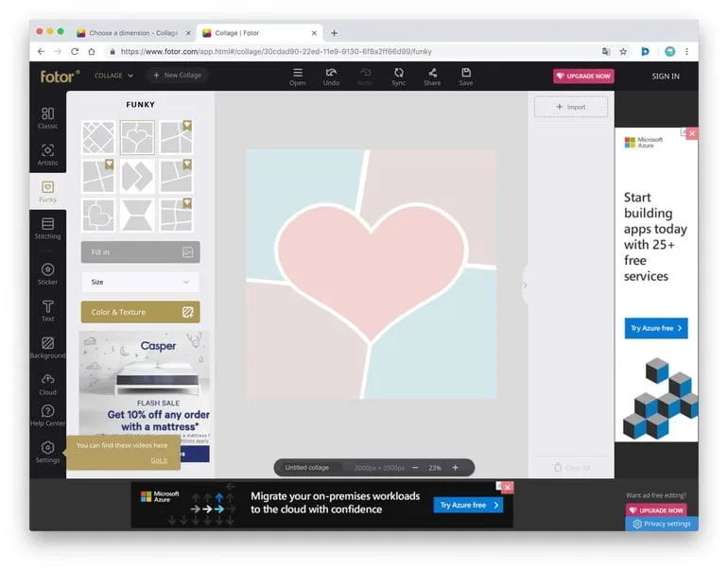Open Color & Texture options
Image resolution: width=728 pixels, height=570 pixels.
click(x=140, y=312)
